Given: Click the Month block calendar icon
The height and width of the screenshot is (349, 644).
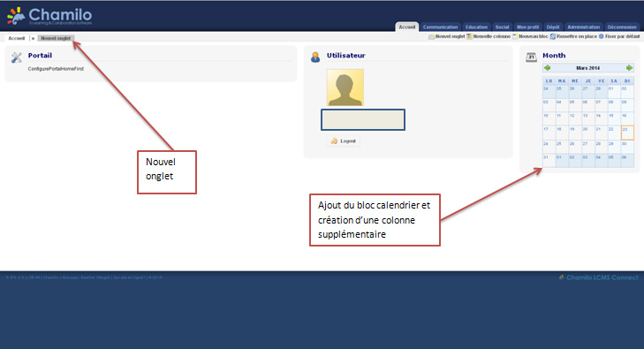Looking at the screenshot, I should coord(532,57).
